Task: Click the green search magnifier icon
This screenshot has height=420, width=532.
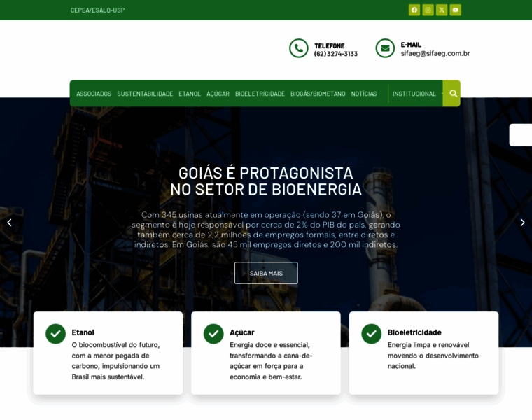Action: coord(452,93)
